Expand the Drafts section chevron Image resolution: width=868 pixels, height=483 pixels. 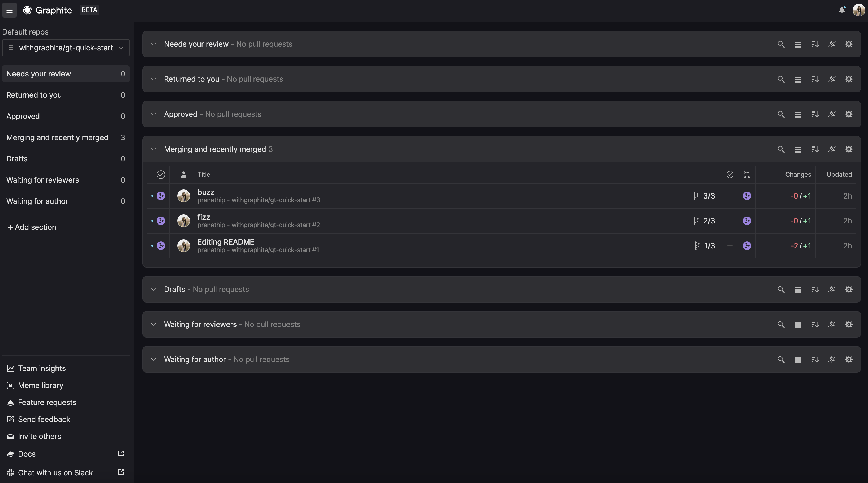(x=153, y=289)
